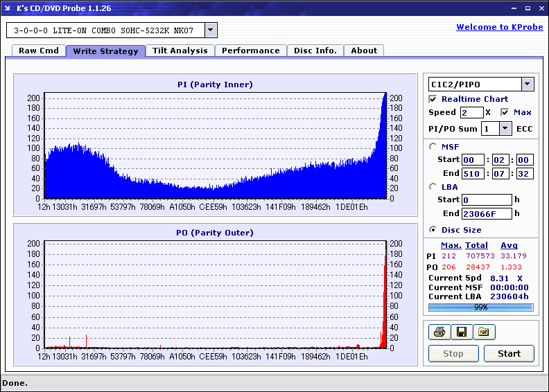
Task: Click the 99% scan progress bar
Action: pos(480,307)
